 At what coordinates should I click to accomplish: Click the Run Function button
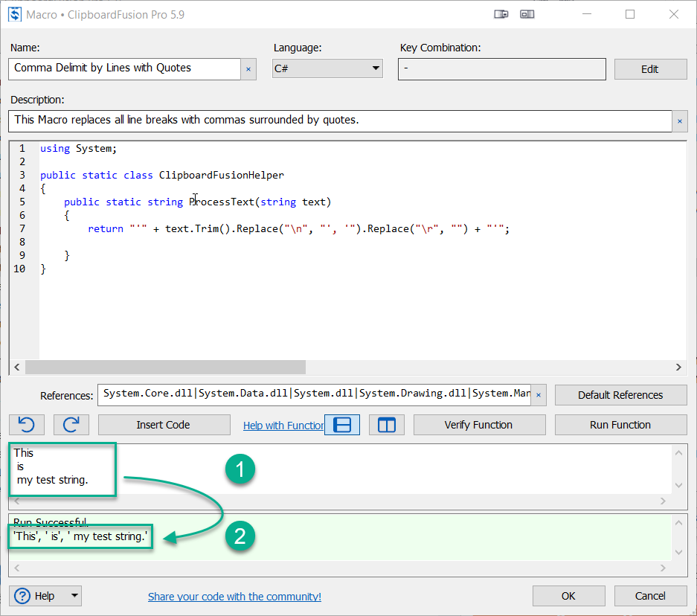coord(620,425)
